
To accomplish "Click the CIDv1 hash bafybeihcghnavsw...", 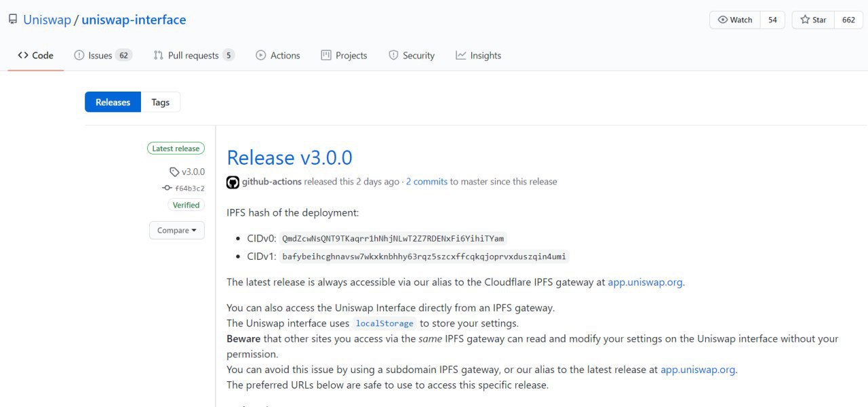I will tap(424, 256).
